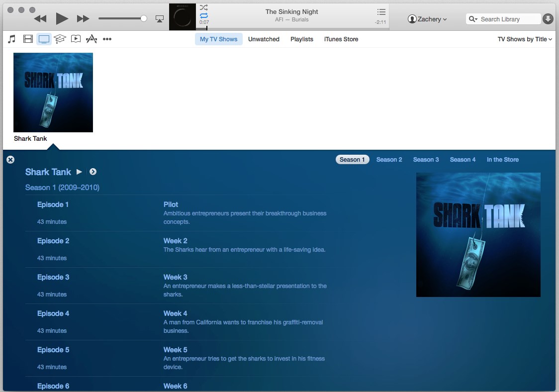The image size is (559, 392).
Task: Click the AFI — Burials artist text
Action: click(x=291, y=19)
